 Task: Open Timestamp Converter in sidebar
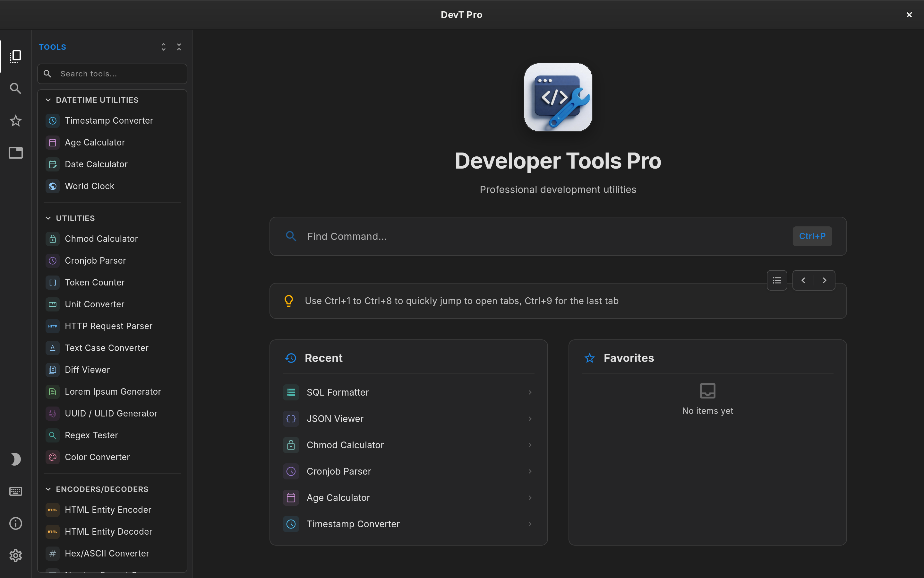click(x=112, y=121)
